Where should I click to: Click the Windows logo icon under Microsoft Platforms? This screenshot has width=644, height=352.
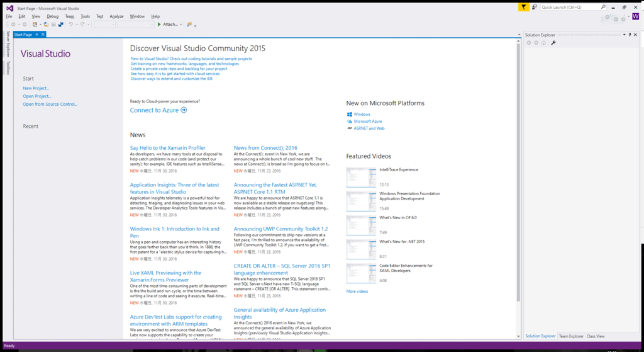pos(350,115)
